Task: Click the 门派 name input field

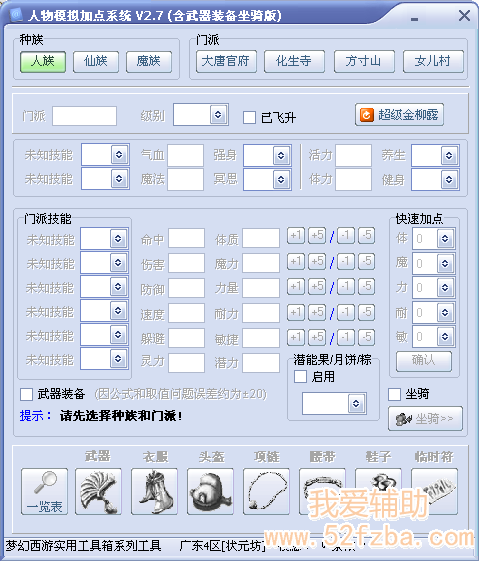Action: tap(84, 116)
